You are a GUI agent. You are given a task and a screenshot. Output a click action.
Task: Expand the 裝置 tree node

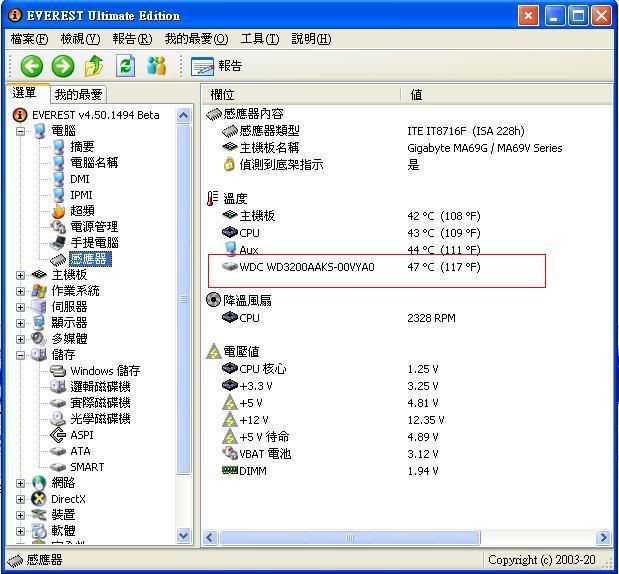[x=21, y=515]
